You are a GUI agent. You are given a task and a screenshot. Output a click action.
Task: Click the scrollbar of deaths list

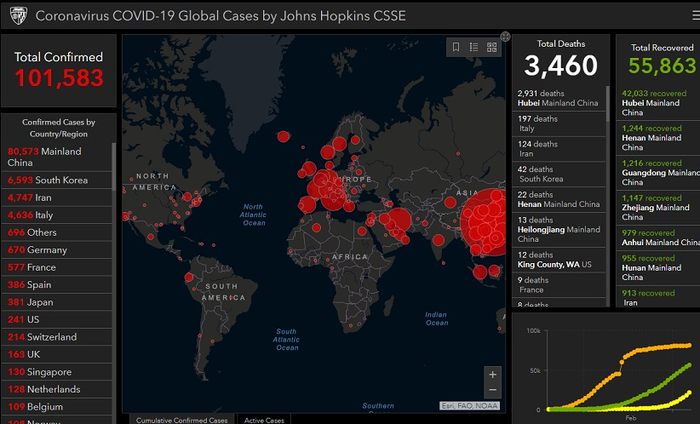pos(608,104)
